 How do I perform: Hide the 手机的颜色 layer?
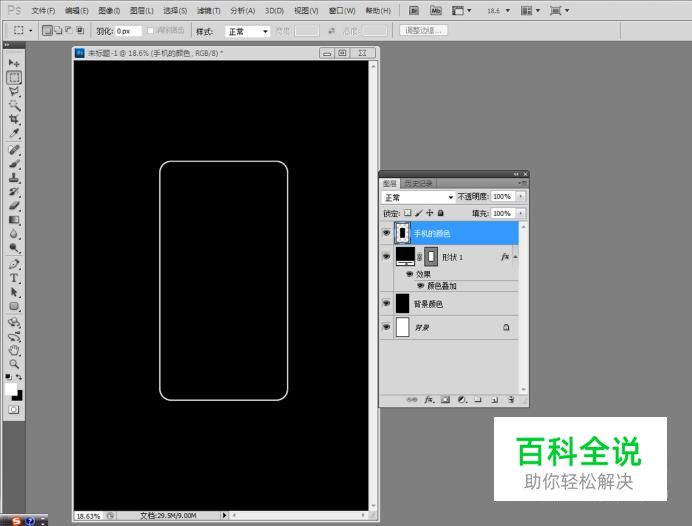pos(387,233)
